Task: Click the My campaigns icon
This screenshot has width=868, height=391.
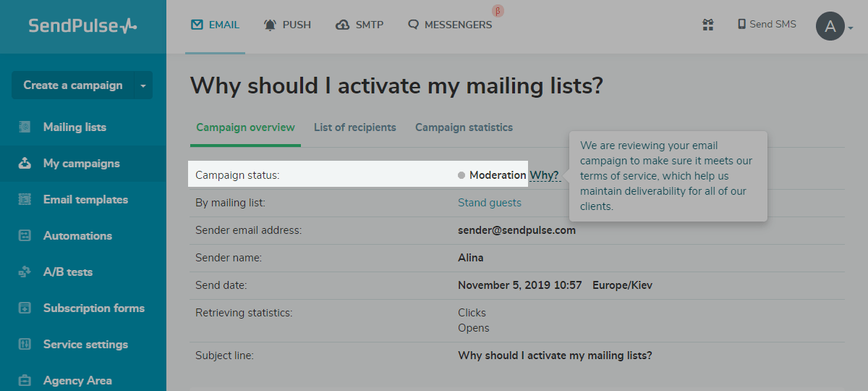Action: pyautogui.click(x=25, y=164)
